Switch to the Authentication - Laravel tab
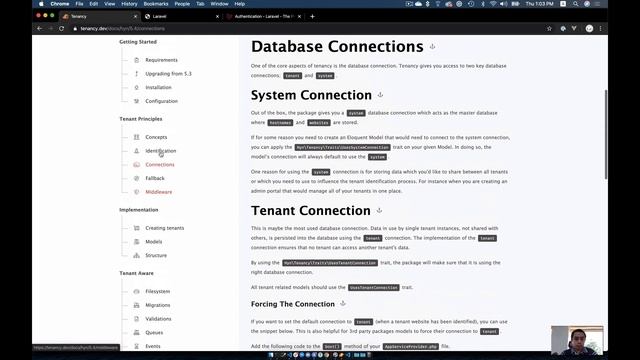The height and width of the screenshot is (360, 640). click(x=263, y=16)
